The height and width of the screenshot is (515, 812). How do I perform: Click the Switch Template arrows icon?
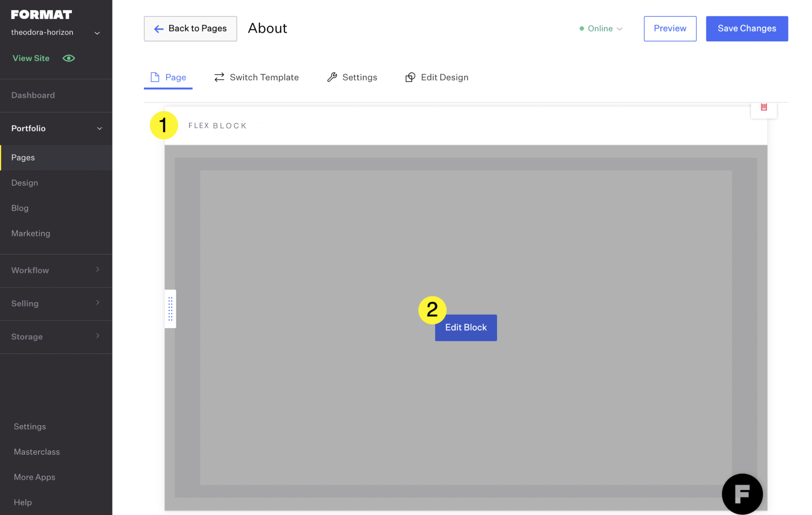(219, 77)
